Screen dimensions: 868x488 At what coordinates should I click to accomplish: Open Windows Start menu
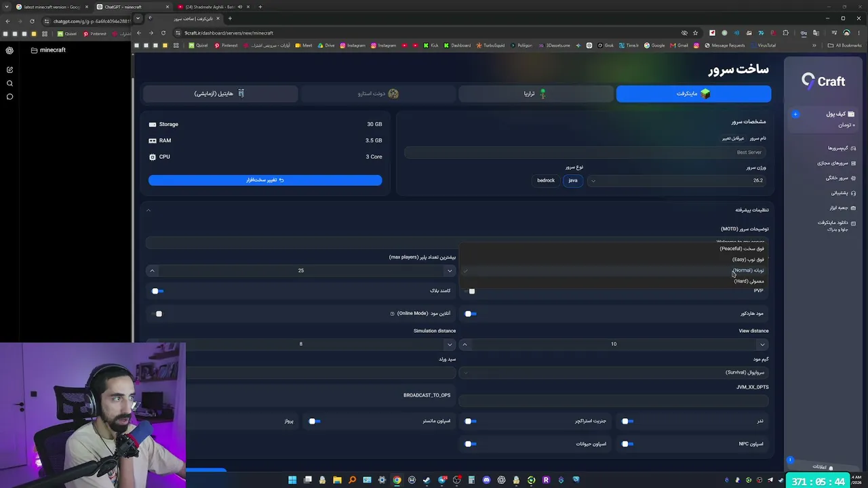pos(292,480)
